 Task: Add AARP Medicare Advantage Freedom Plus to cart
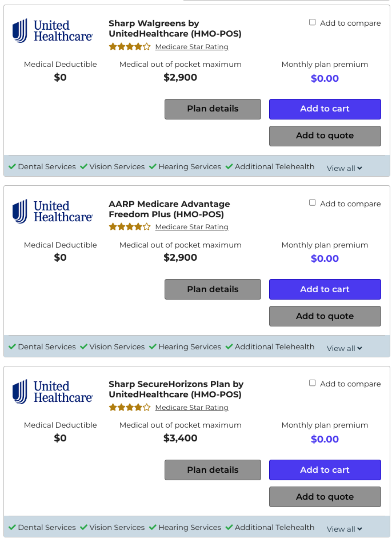325,289
